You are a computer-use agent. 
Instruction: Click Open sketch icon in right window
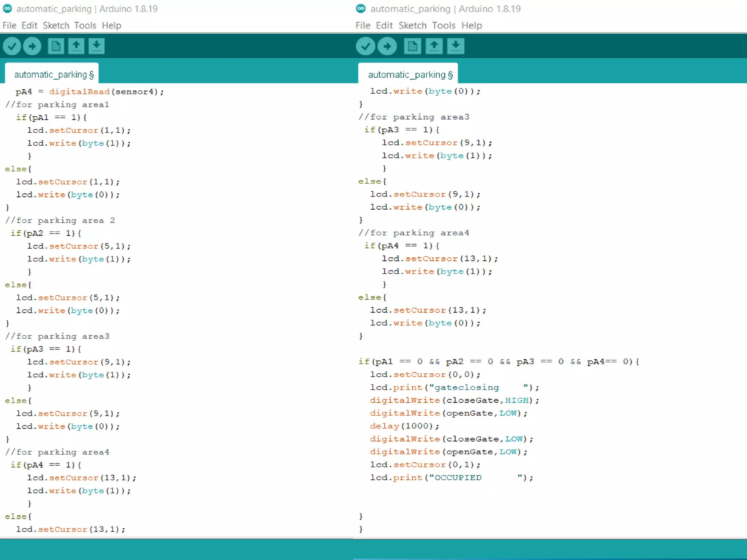click(434, 46)
